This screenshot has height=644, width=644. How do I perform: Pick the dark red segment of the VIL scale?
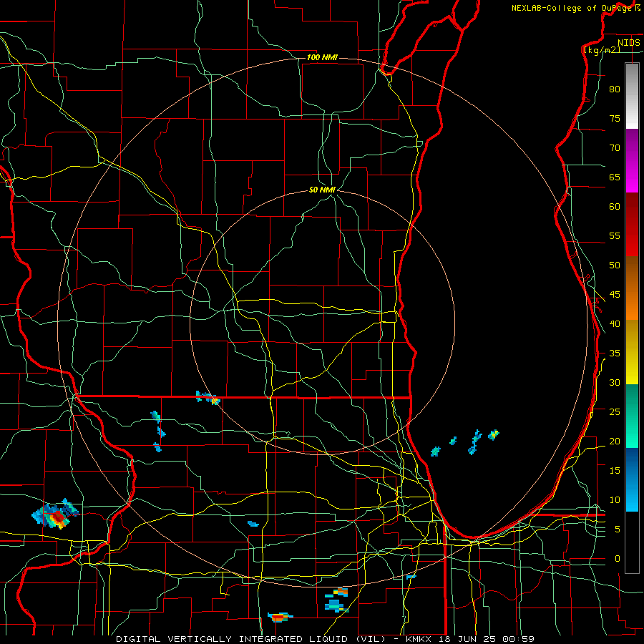632,225
